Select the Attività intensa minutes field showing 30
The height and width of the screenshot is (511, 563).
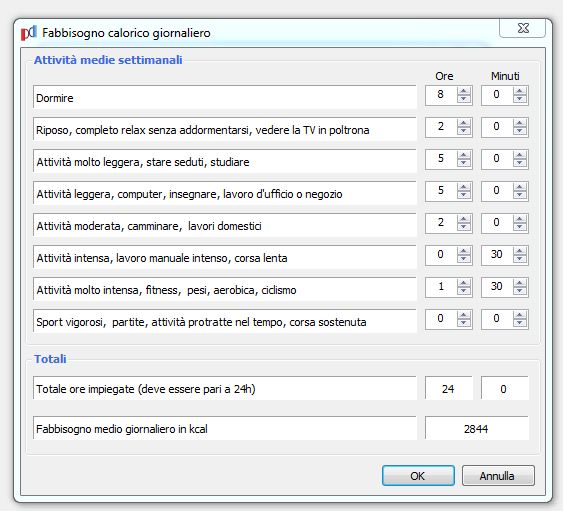click(497, 255)
